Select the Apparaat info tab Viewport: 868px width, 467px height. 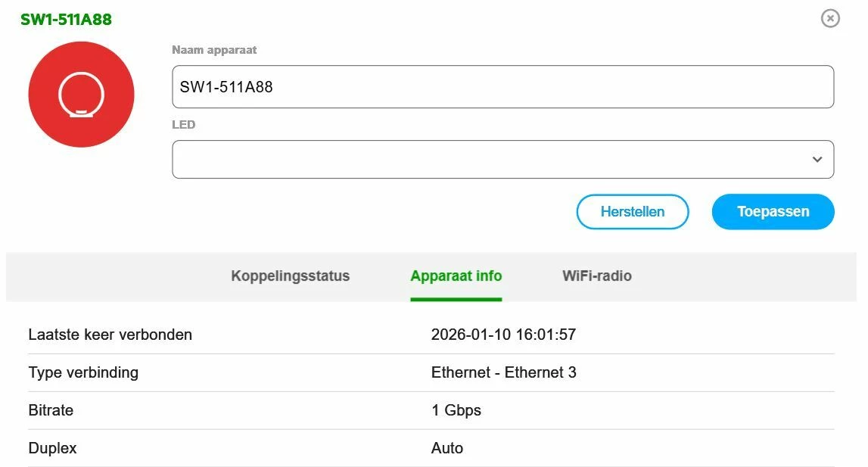pyautogui.click(x=456, y=276)
